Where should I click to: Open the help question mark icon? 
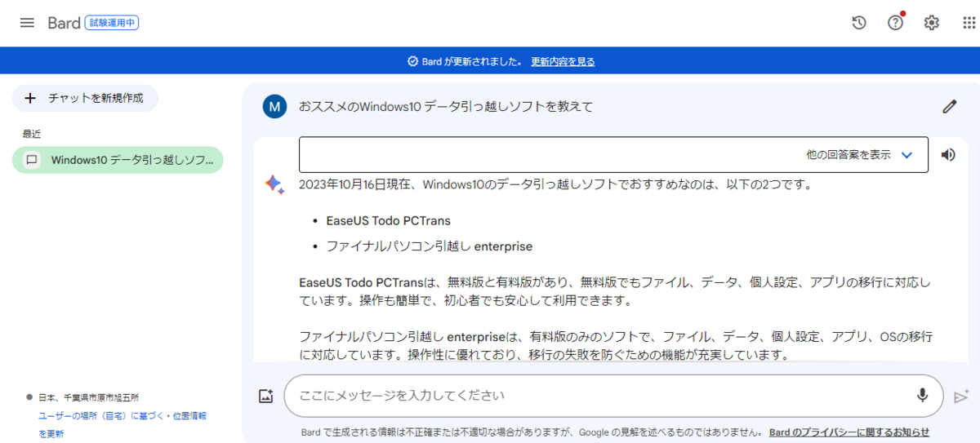896,23
